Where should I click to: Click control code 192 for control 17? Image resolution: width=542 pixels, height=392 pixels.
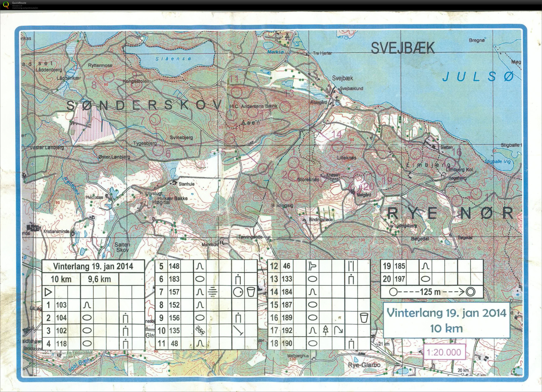coord(287,330)
